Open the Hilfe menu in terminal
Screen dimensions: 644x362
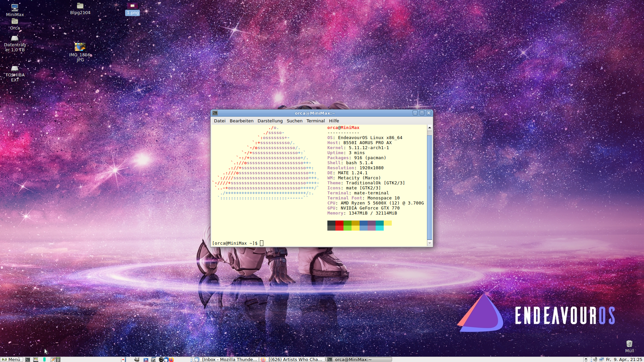point(334,121)
